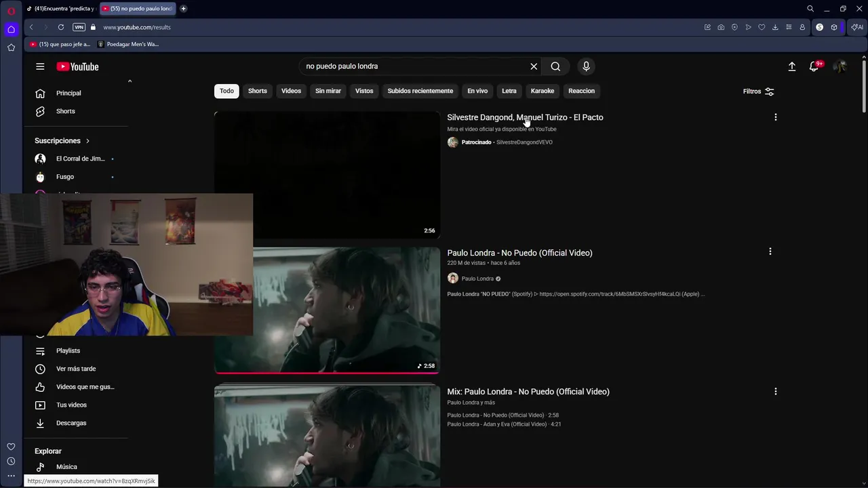Go to the YouTube logo home
868x488 pixels.
point(77,66)
